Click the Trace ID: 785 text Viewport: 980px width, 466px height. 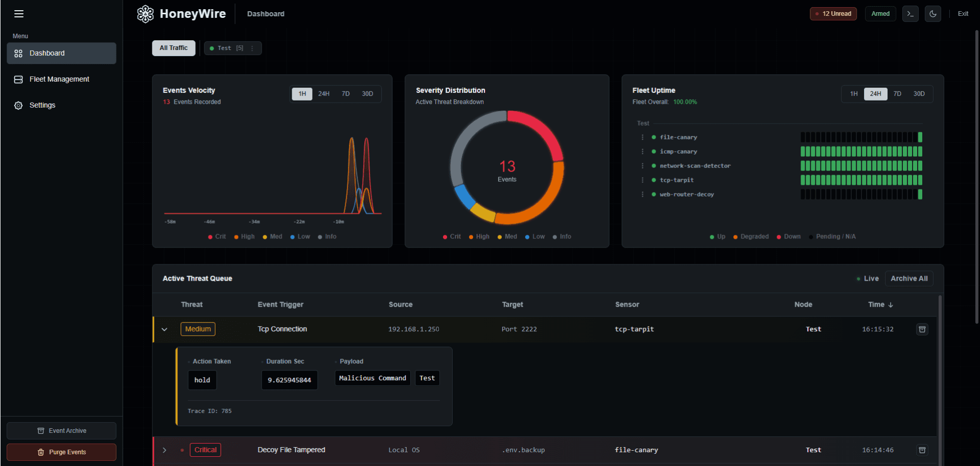209,411
